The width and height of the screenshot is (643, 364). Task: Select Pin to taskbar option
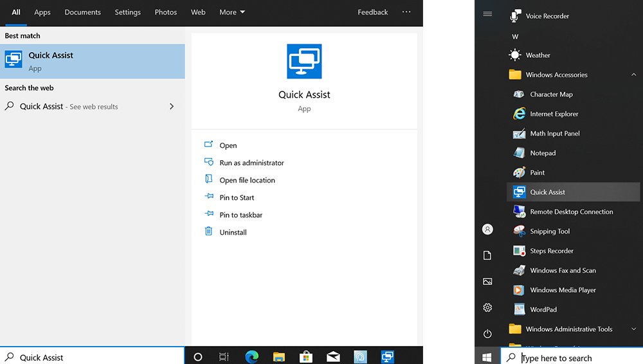click(240, 215)
